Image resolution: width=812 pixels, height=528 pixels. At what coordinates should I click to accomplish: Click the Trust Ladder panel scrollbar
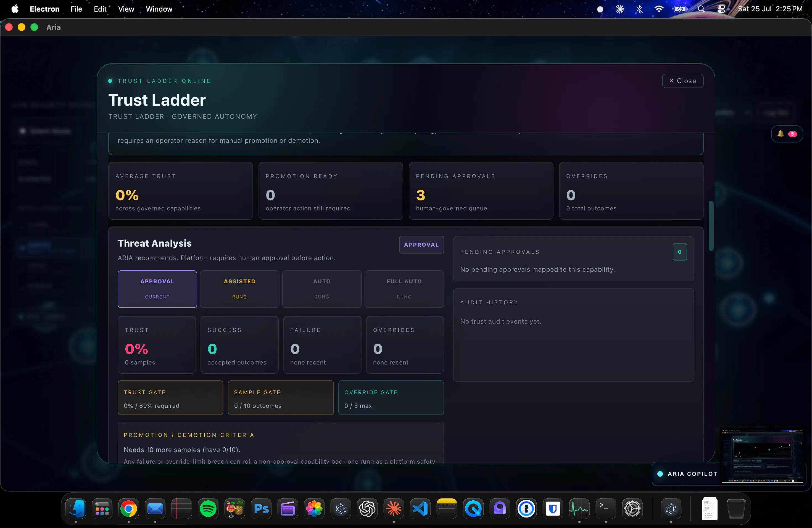click(x=711, y=226)
